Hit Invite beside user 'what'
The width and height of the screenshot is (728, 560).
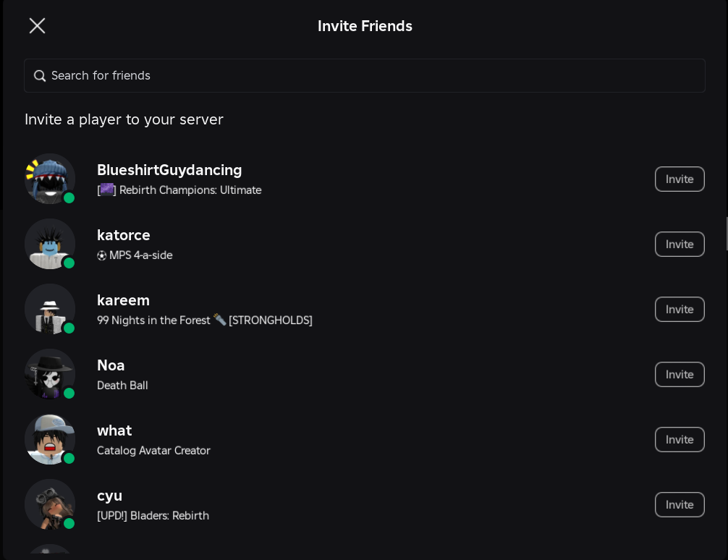[x=680, y=440]
